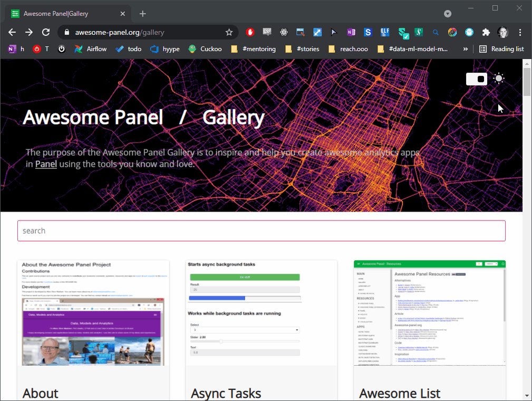Bookmark this page with the star icon
Image resolution: width=532 pixels, height=401 pixels.
pyautogui.click(x=229, y=32)
